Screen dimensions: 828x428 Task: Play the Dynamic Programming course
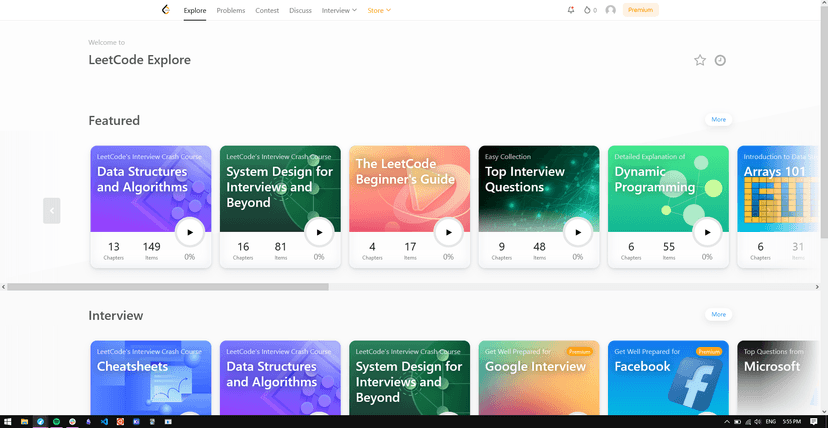point(707,232)
